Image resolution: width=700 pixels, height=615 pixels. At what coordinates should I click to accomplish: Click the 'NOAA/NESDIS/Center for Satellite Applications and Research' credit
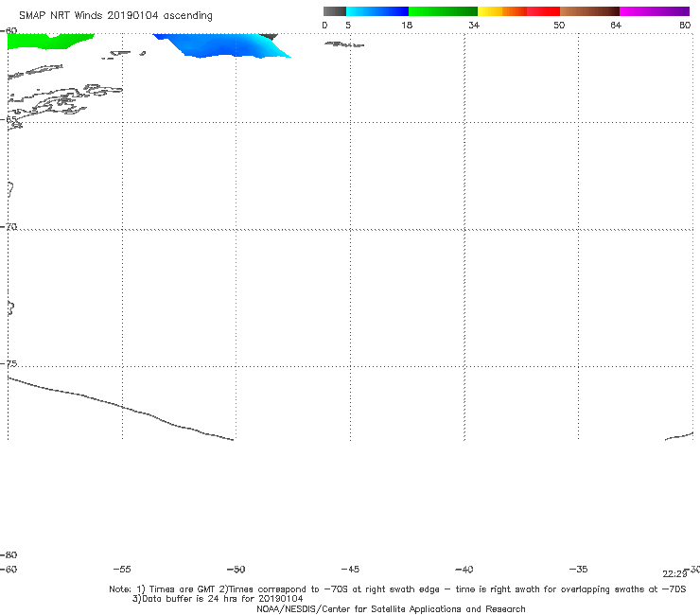391,608
